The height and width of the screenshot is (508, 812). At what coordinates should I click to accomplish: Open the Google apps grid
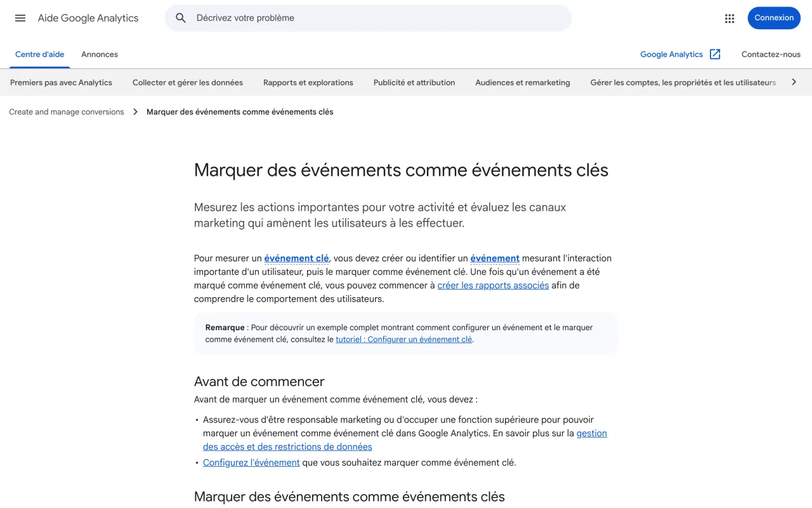point(730,18)
